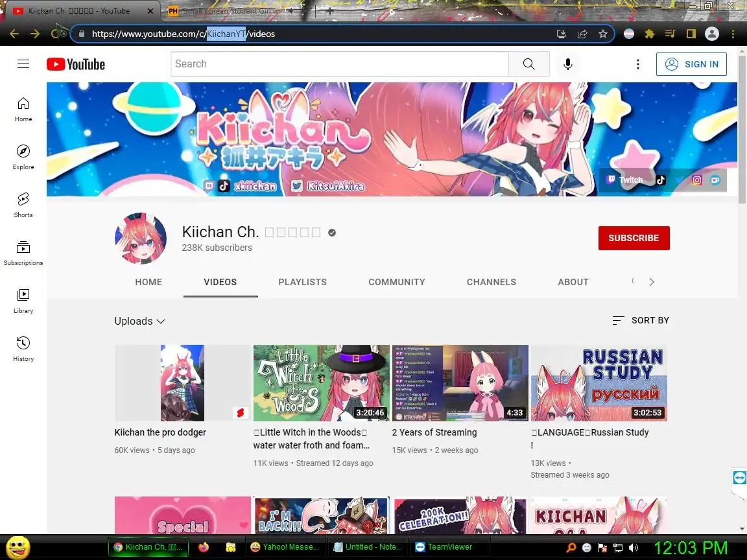Open History in the left sidebar
Screen dimensions: 747x560
23,349
